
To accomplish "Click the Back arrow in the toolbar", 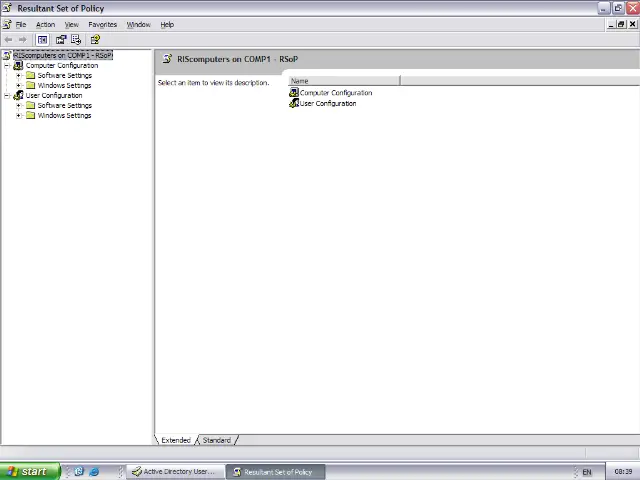I will (x=8, y=40).
